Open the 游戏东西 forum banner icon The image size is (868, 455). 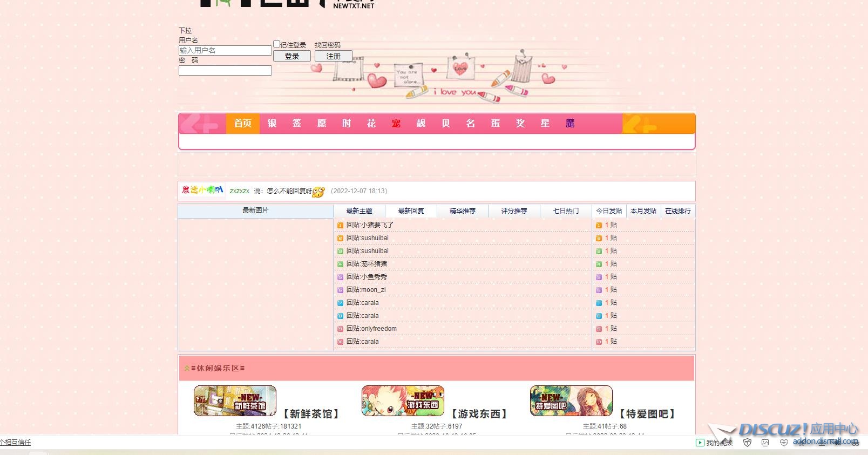pyautogui.click(x=403, y=401)
